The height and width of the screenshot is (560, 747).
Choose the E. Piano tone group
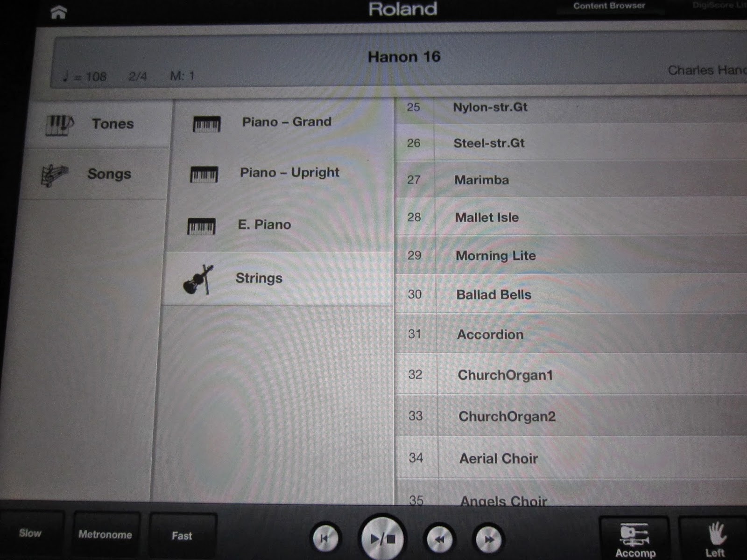pos(279,226)
